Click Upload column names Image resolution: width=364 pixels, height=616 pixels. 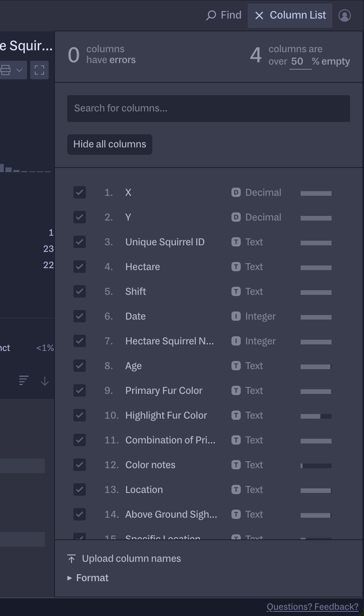tap(124, 559)
